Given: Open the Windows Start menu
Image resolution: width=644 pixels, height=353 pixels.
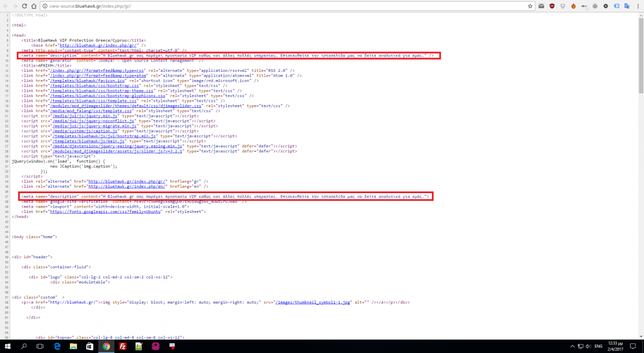Looking at the screenshot, I should point(8,347).
